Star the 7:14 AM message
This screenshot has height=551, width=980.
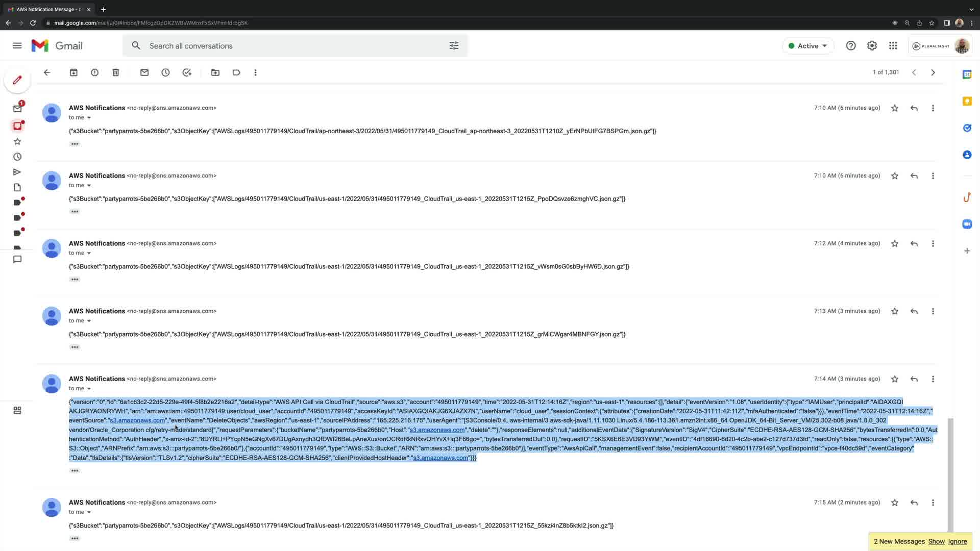coord(895,379)
